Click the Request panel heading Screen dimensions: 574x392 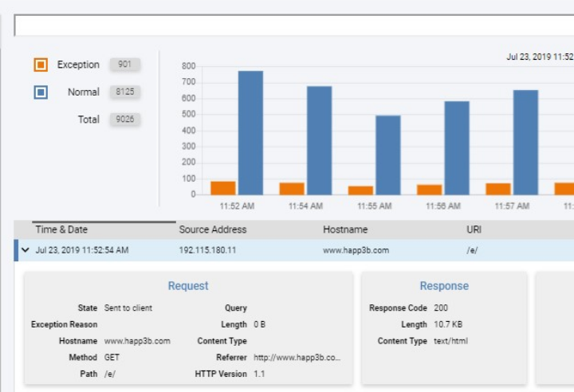pos(188,286)
